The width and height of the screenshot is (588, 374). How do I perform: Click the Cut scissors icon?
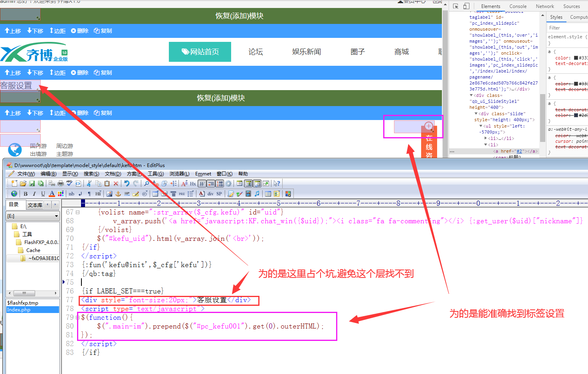pyautogui.click(x=89, y=183)
